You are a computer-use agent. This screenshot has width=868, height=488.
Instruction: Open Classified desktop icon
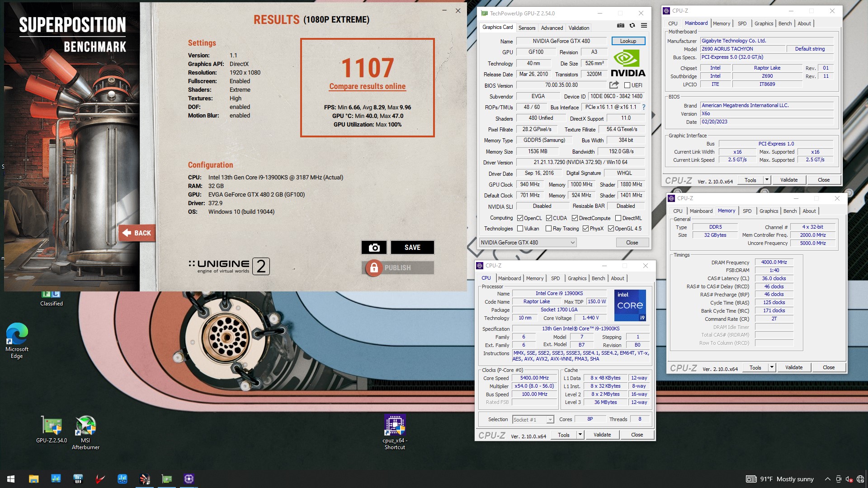click(52, 299)
